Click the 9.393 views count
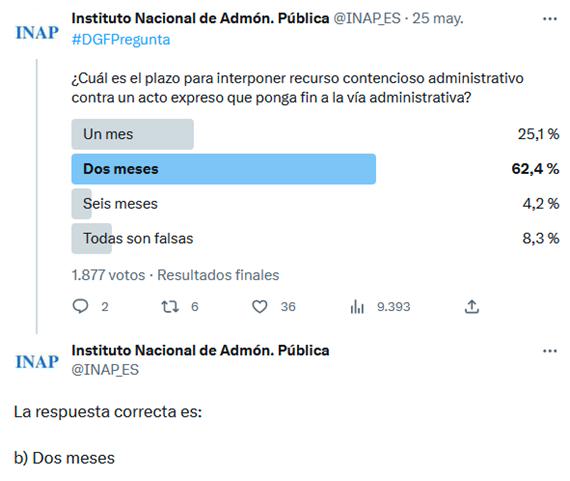Screen dimensions: 570x481 (393, 306)
